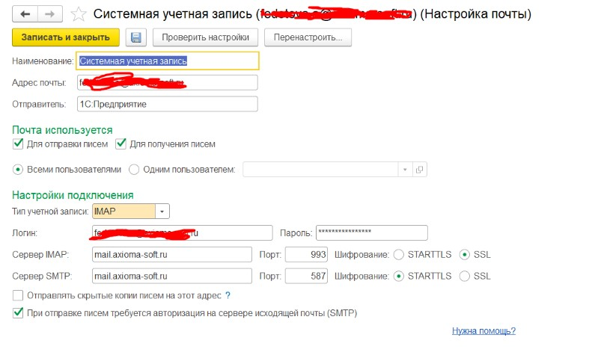Image resolution: width=595 pixels, height=364 pixels.
Task: Click the IMAP port field
Action: click(307, 255)
